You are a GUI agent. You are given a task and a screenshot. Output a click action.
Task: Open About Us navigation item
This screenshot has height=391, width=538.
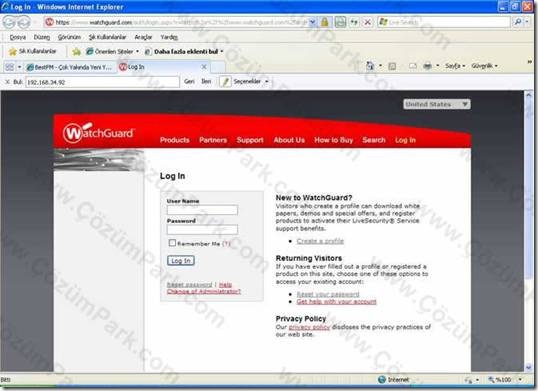click(289, 140)
